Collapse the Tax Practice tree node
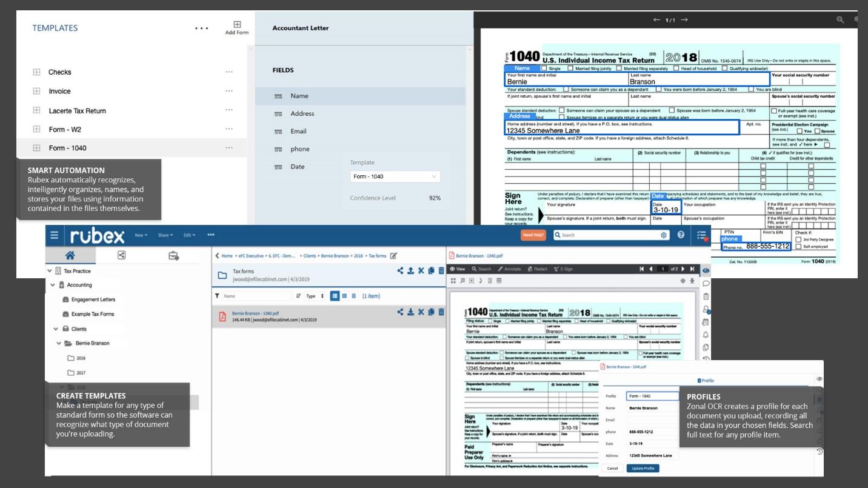Viewport: 868px width, 488px height. click(x=50, y=271)
